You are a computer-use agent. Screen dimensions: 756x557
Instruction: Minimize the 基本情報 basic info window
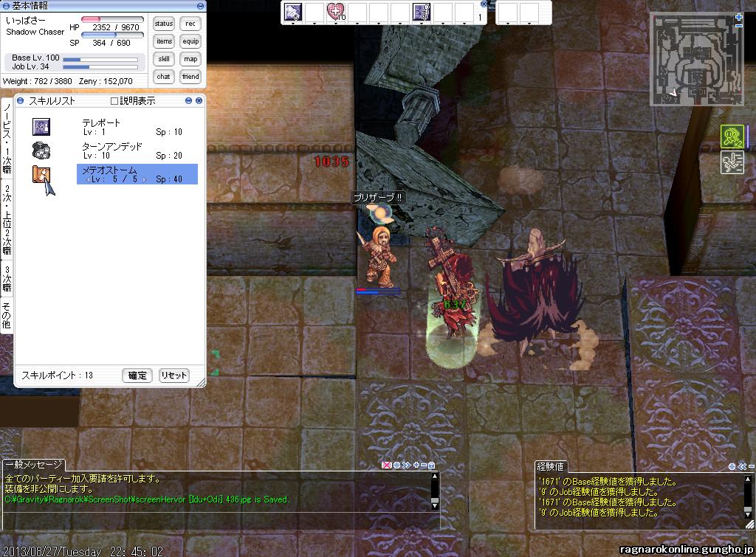[200, 6]
